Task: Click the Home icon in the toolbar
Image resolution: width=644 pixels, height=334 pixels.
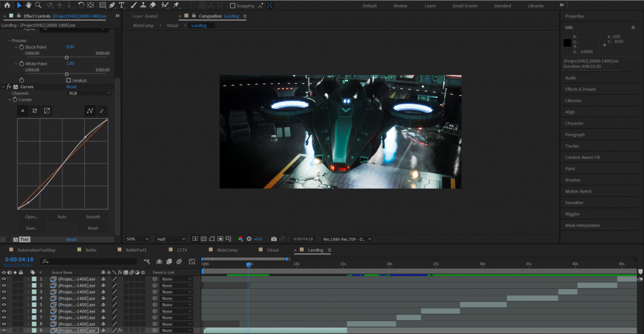Action: (6, 5)
